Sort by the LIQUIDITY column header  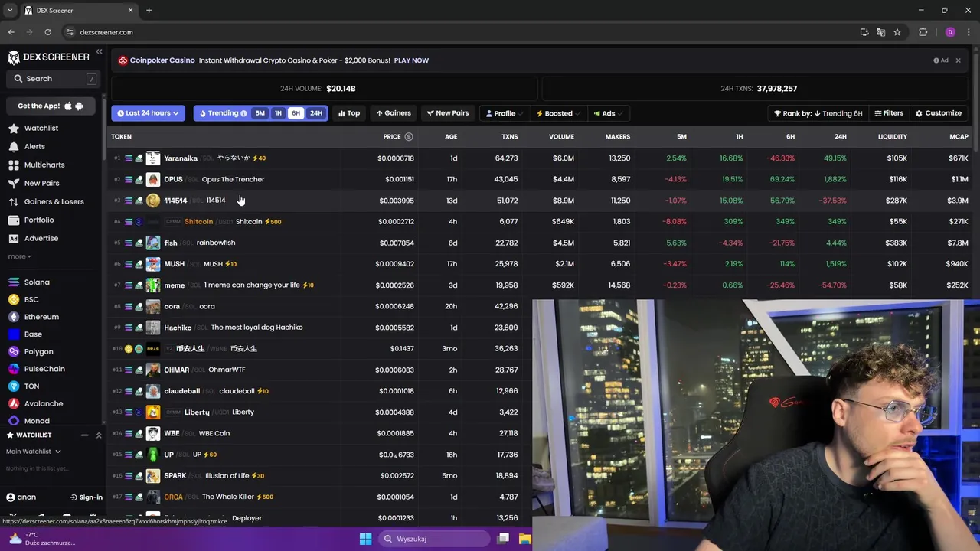point(892,136)
